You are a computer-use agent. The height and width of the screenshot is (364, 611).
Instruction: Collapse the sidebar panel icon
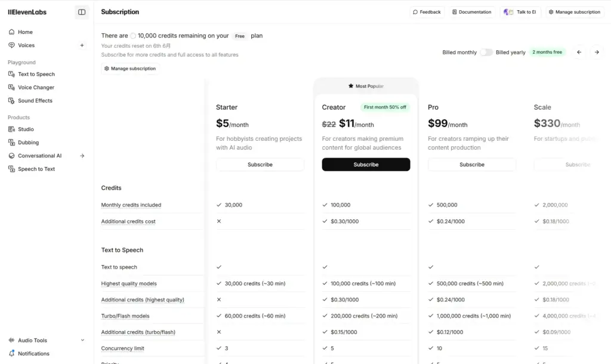tap(82, 12)
